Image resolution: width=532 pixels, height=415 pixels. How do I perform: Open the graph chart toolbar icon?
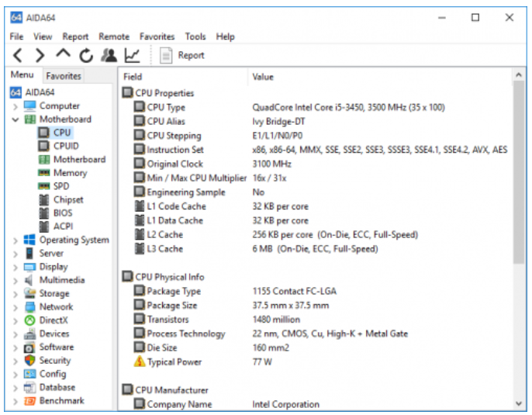pyautogui.click(x=133, y=55)
